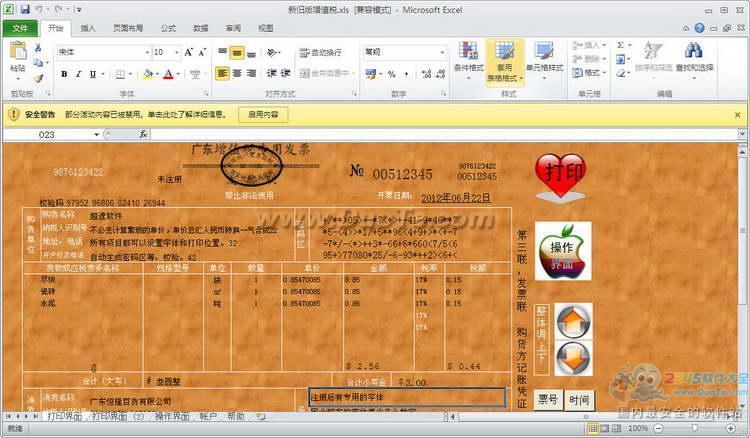Click the apple operation interface button
The width and height of the screenshot is (750, 438).
[x=563, y=251]
